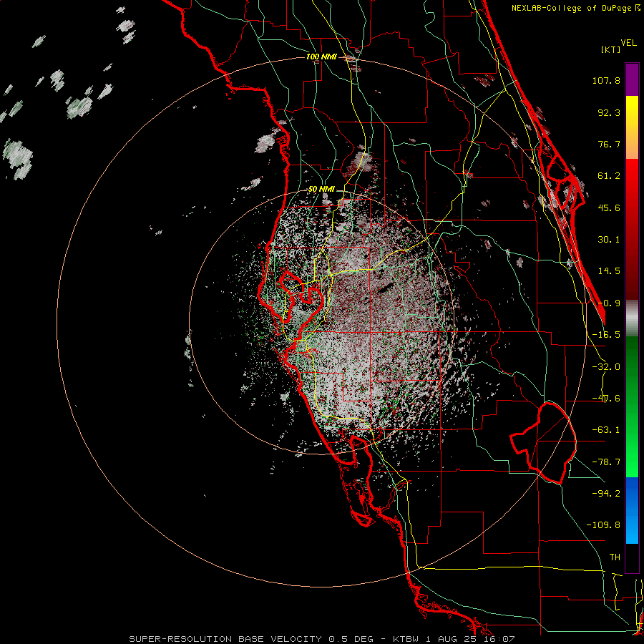Click the blue segment of the color bar
The height and width of the screenshot is (644, 644).
(632, 510)
